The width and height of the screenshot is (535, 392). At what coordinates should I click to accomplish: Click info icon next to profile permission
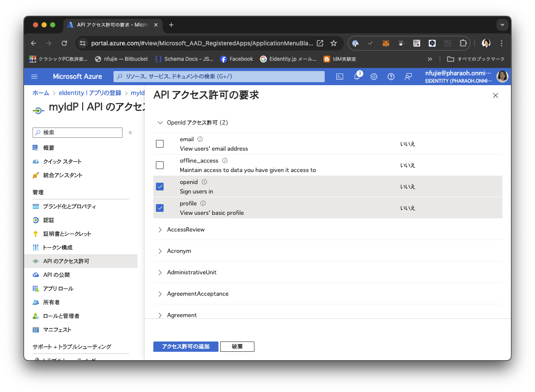pyautogui.click(x=203, y=203)
